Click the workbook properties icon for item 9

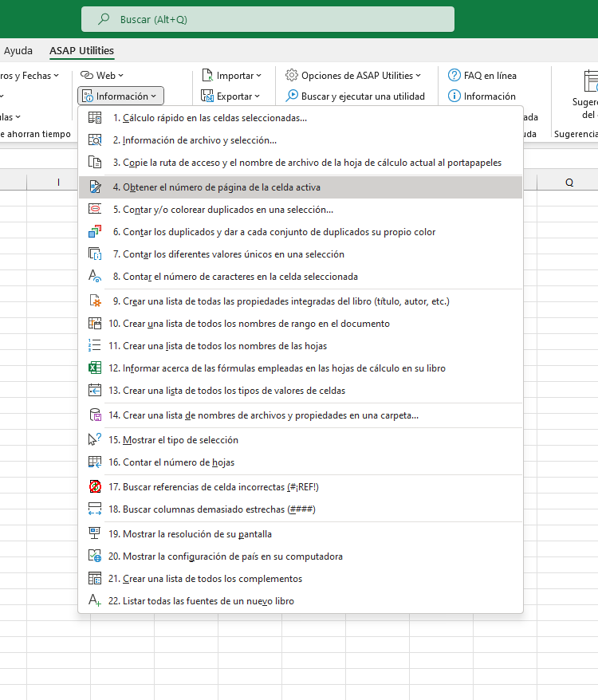[x=95, y=301]
